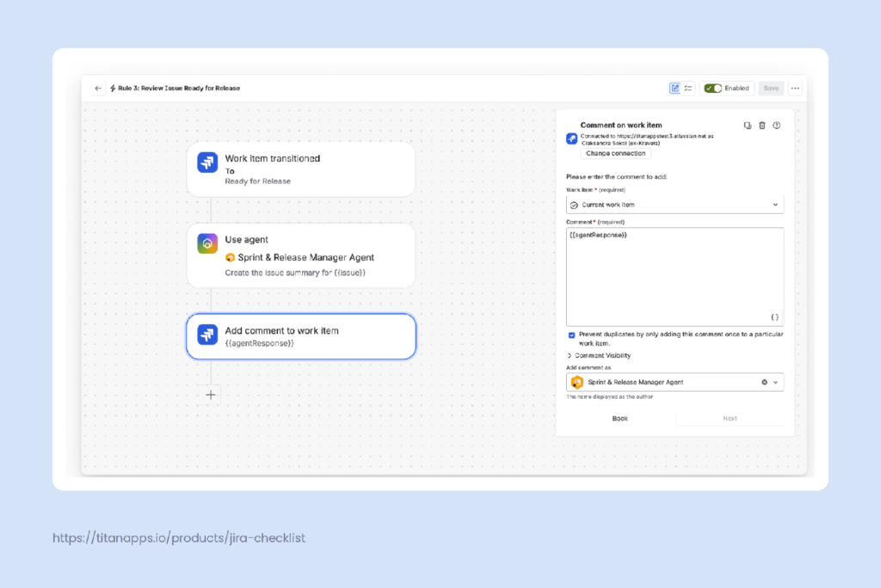This screenshot has height=588, width=881.
Task: Click the lightning bolt rule icon
Action: [x=113, y=89]
